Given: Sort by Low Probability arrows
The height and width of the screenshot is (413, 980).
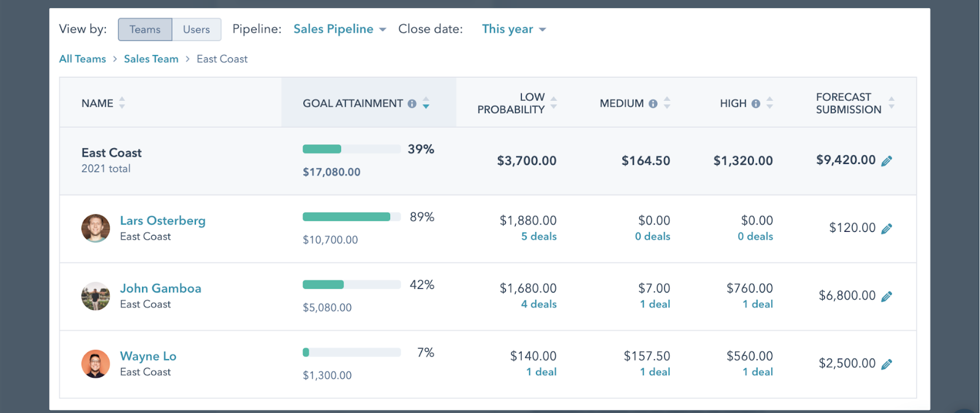Looking at the screenshot, I should [554, 103].
